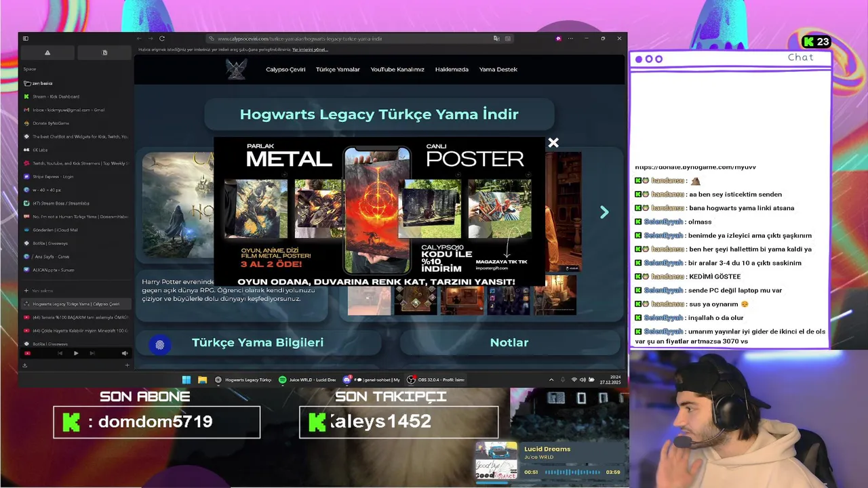Open the Calypso Çeviri nav item

[285, 69]
